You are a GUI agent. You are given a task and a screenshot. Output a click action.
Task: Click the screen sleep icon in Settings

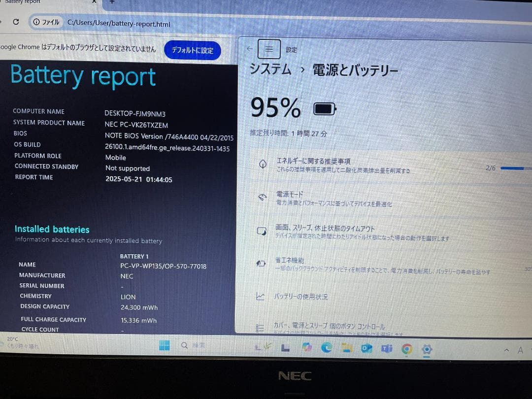pos(262,231)
